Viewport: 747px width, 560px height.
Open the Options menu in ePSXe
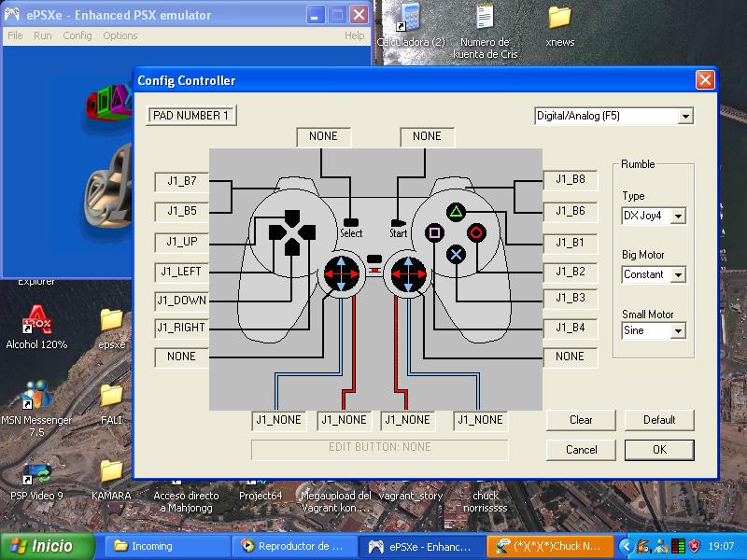click(120, 35)
